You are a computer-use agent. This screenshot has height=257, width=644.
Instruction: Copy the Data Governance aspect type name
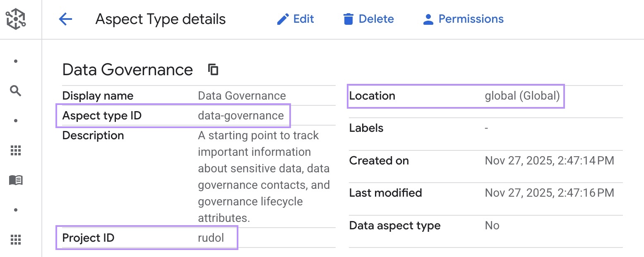click(x=213, y=70)
